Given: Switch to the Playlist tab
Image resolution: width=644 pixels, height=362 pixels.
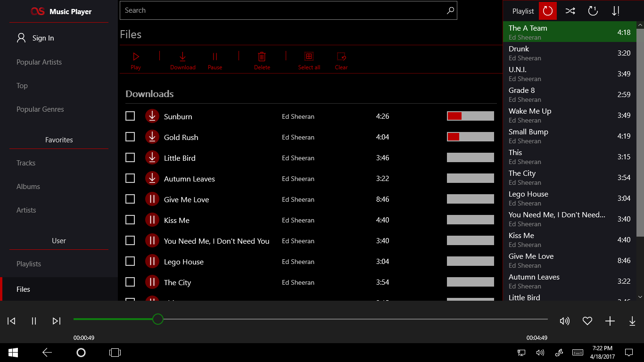Looking at the screenshot, I should coord(523,10).
